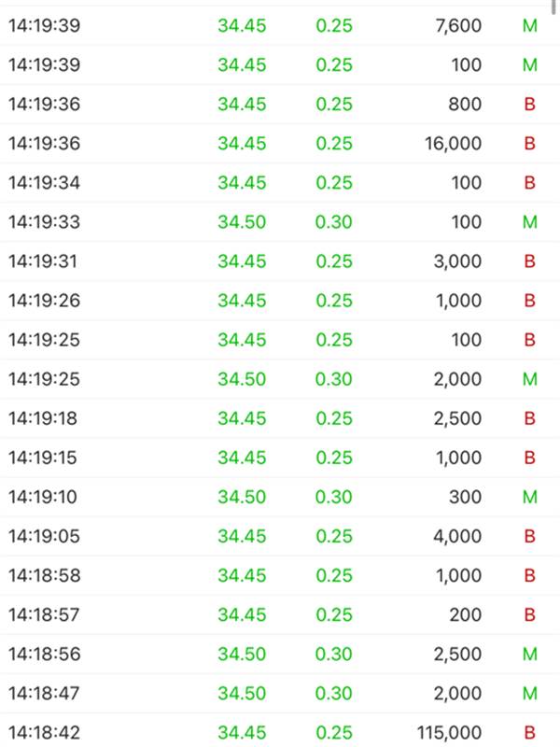Viewport: 560px width, 747px height.
Task: Click the 115,000 volume value
Action: point(449,732)
